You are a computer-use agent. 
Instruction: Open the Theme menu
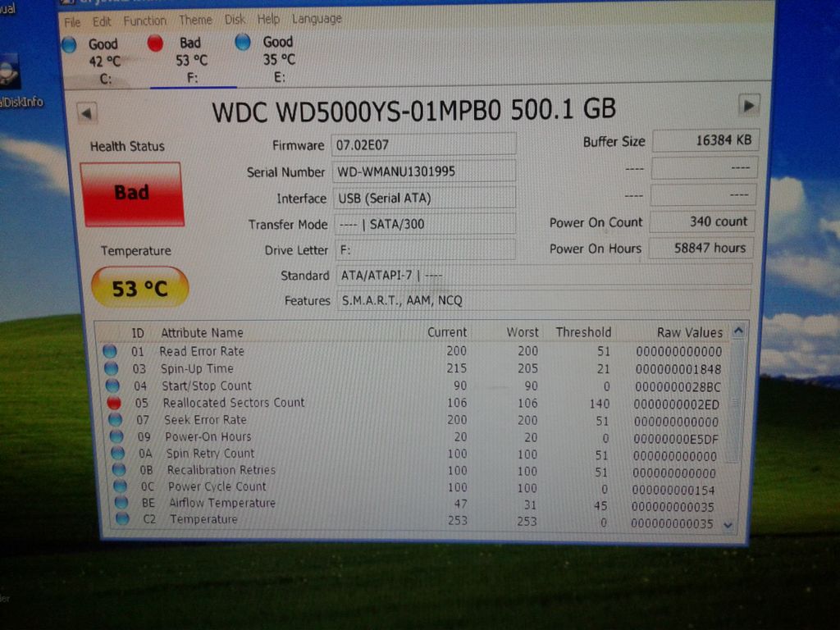pyautogui.click(x=195, y=21)
